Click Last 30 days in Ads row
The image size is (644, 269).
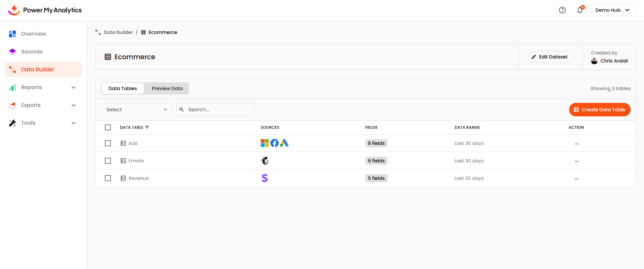point(469,143)
